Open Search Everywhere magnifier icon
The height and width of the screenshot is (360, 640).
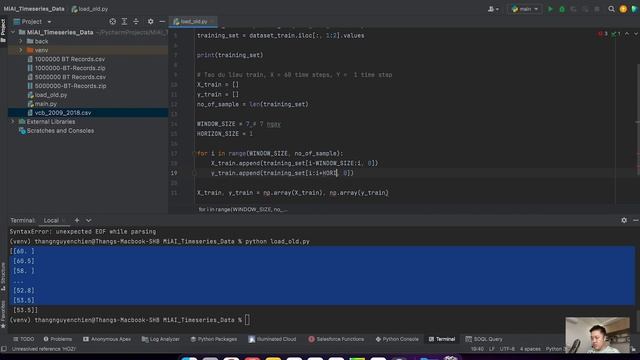[x=611, y=9]
